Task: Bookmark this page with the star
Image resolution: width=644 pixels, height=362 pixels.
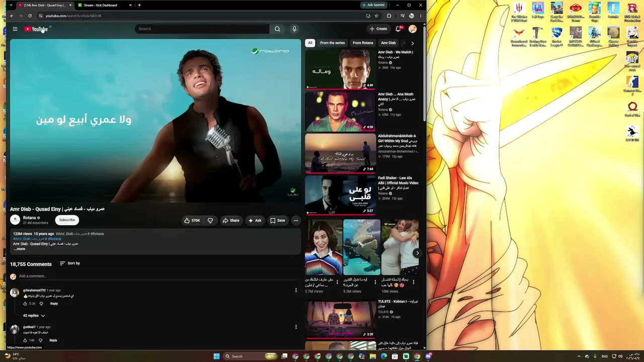Action: tap(376, 16)
